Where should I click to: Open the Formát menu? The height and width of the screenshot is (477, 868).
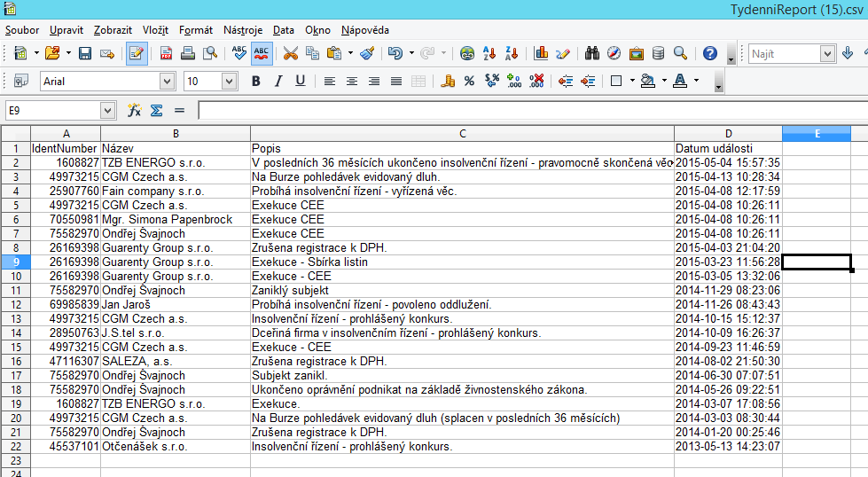click(196, 30)
